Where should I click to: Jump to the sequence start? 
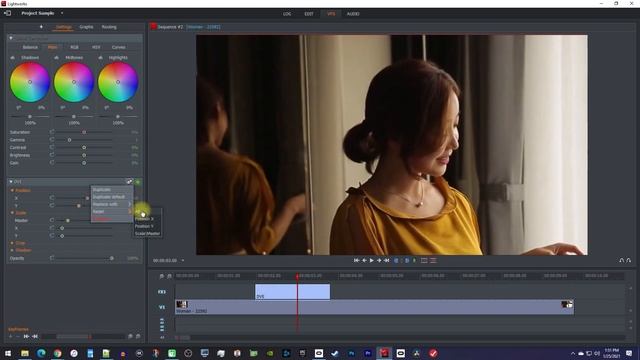click(356, 260)
